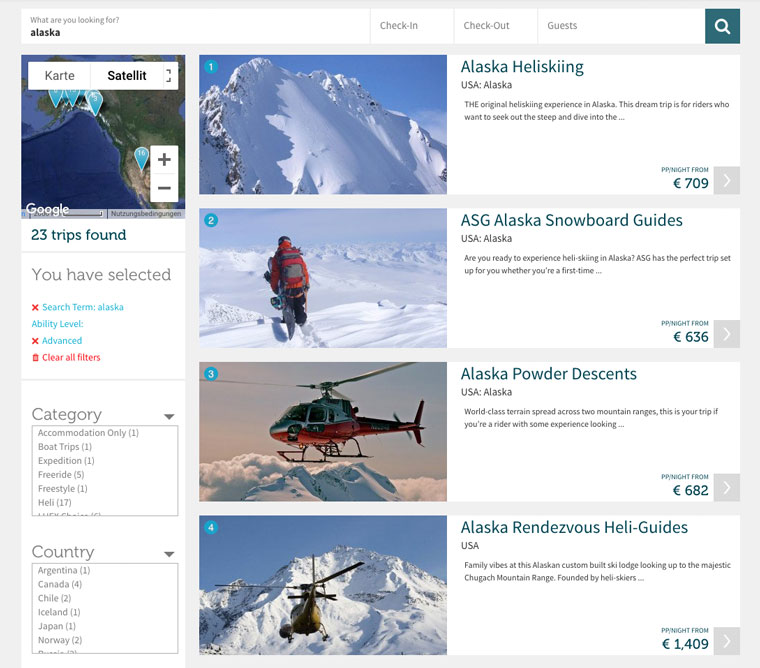Toggle the map fullscreen view
This screenshot has width=760, height=668.
[x=168, y=76]
